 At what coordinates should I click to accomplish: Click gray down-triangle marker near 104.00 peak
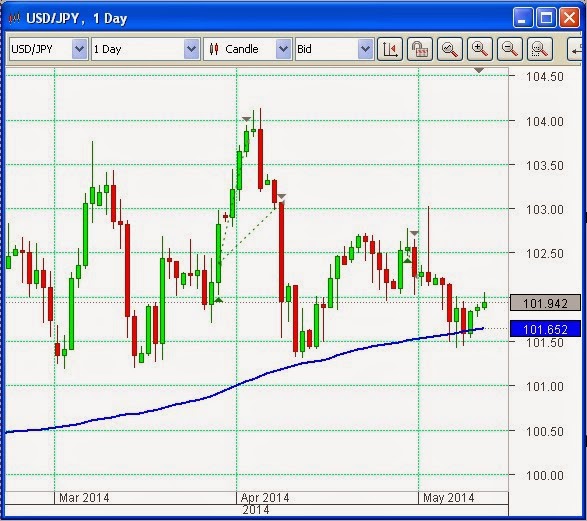246,119
